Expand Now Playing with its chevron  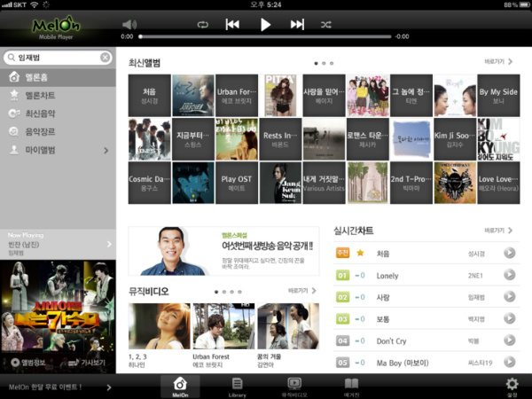[109, 244]
